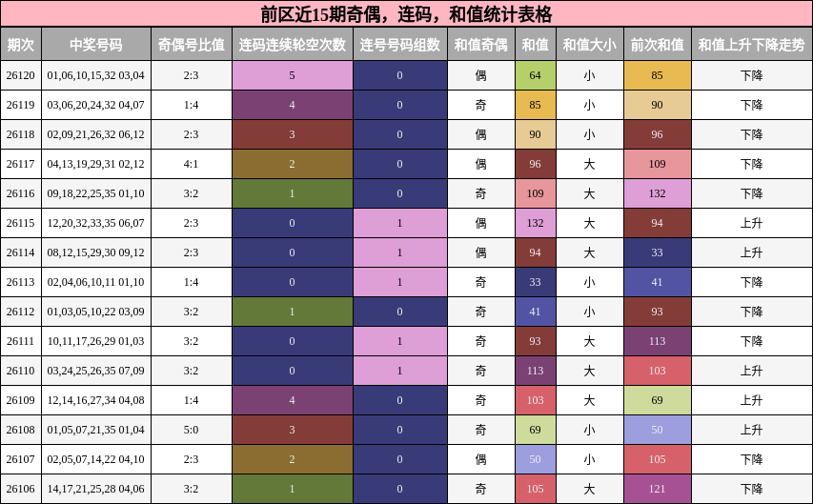This screenshot has width=813, height=504.
Task: Click winning numbers 12,14,16,27,34 04,08
Action: click(96, 400)
